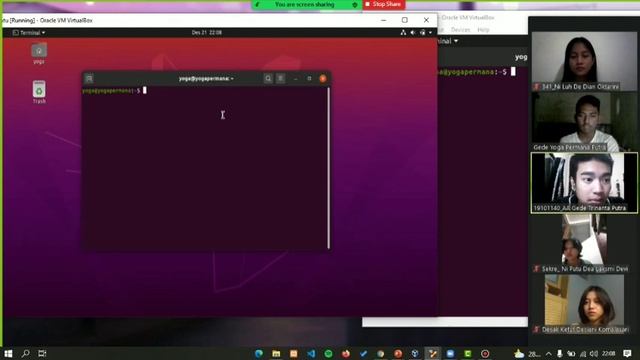Select AA Gede Trinanta Putra video tile
The image size is (640, 360).
584,182
